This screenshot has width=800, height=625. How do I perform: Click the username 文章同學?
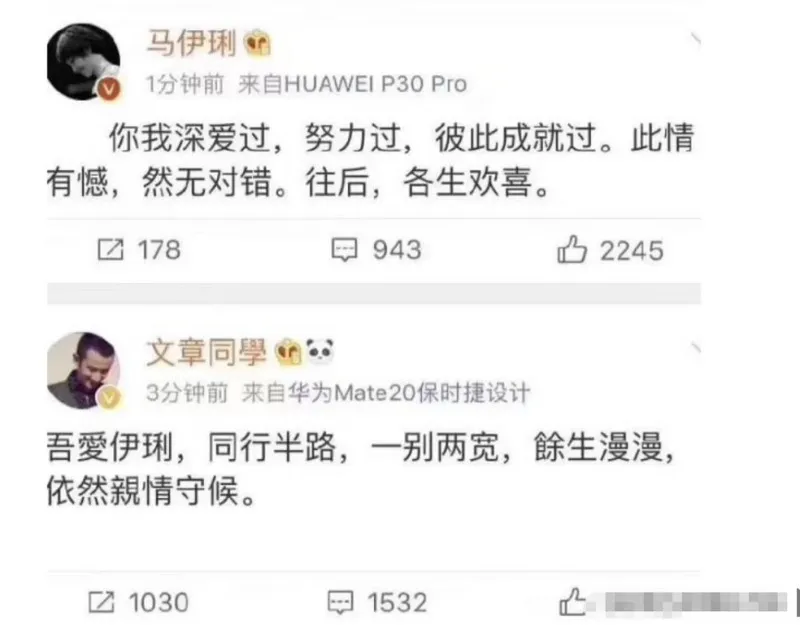click(206, 352)
